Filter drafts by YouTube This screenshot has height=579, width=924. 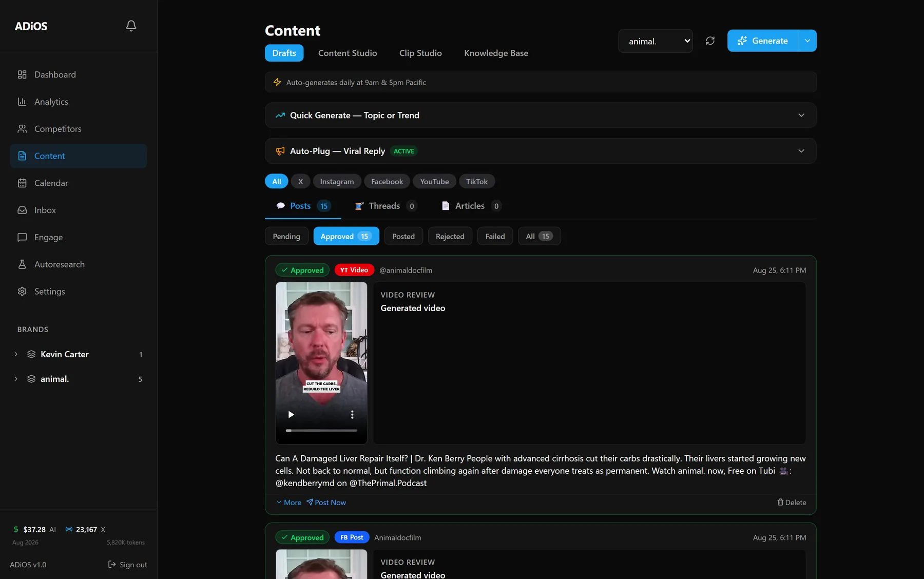[x=434, y=181]
